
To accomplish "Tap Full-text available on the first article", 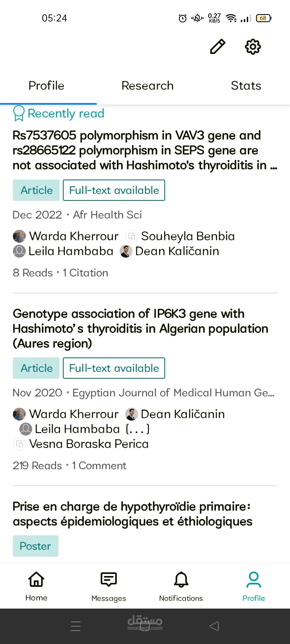I will click(114, 190).
